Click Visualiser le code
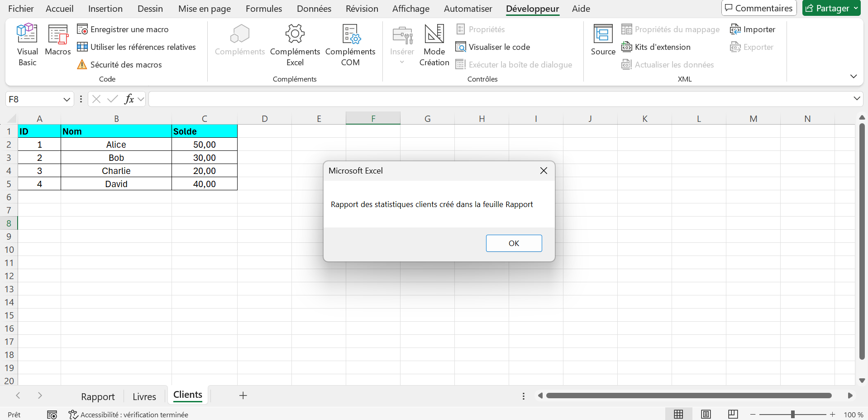The width and height of the screenshot is (868, 420). [x=493, y=47]
